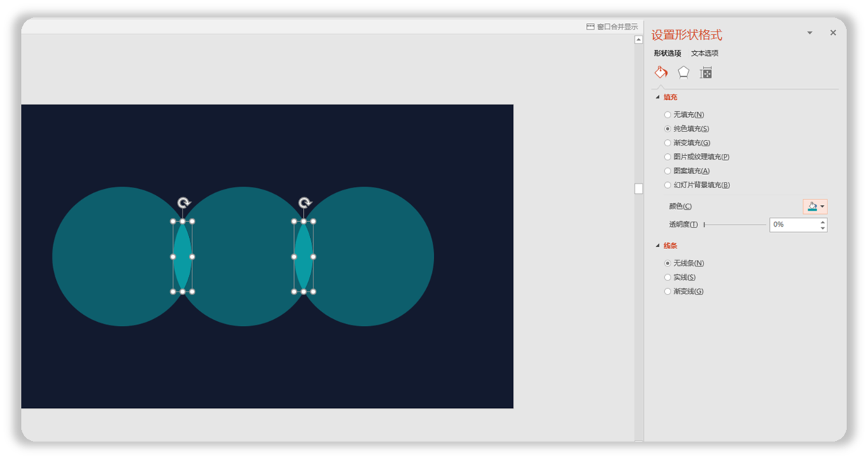
Task: Click the 窗口合并显示 button
Action: [612, 27]
